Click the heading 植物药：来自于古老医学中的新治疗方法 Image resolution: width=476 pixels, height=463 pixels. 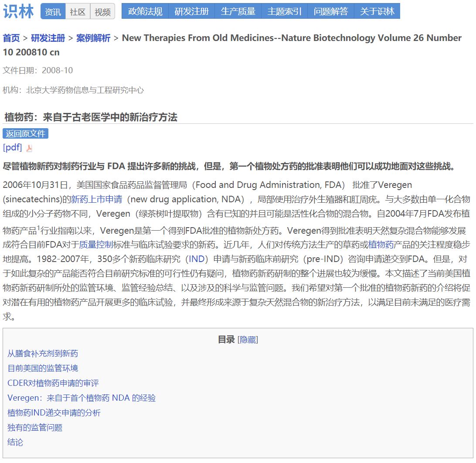tap(91, 117)
